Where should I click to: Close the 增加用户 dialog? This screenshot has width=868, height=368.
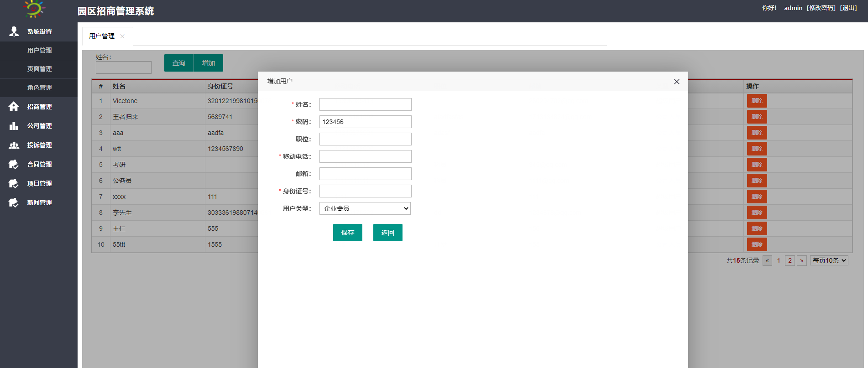(677, 82)
